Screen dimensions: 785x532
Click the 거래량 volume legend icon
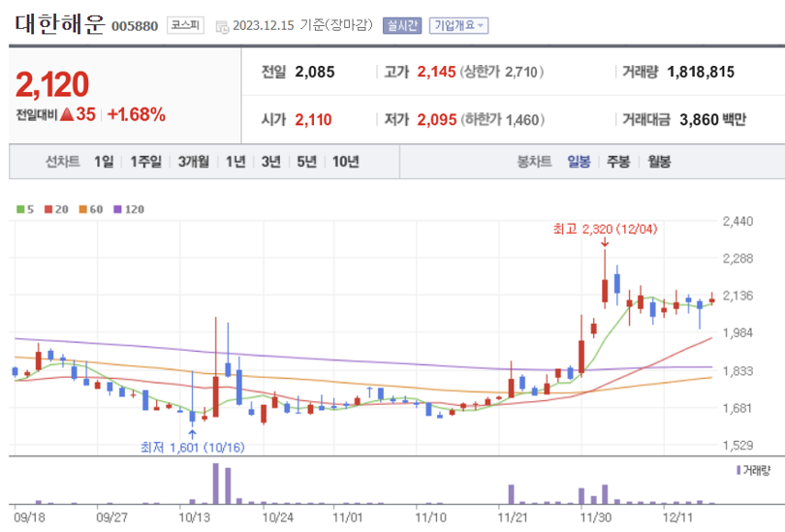[x=738, y=470]
